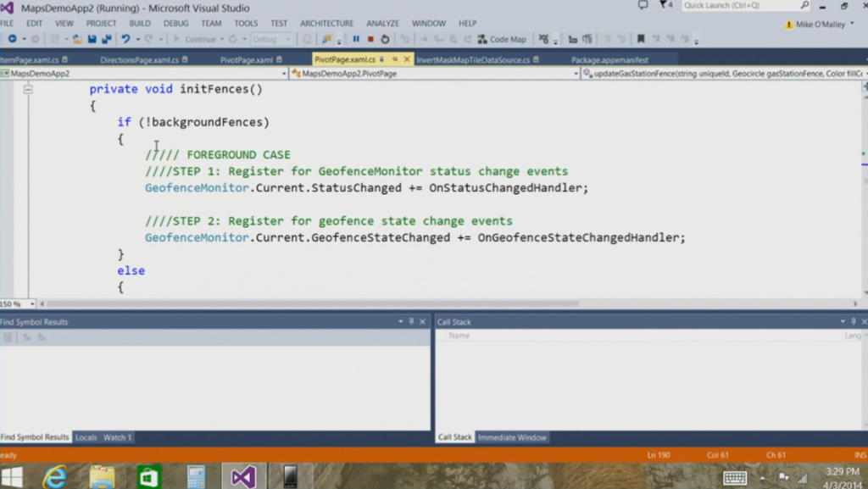Viewport: 868px width, 489px height.
Task: Switch to the Locals tab
Action: (86, 437)
